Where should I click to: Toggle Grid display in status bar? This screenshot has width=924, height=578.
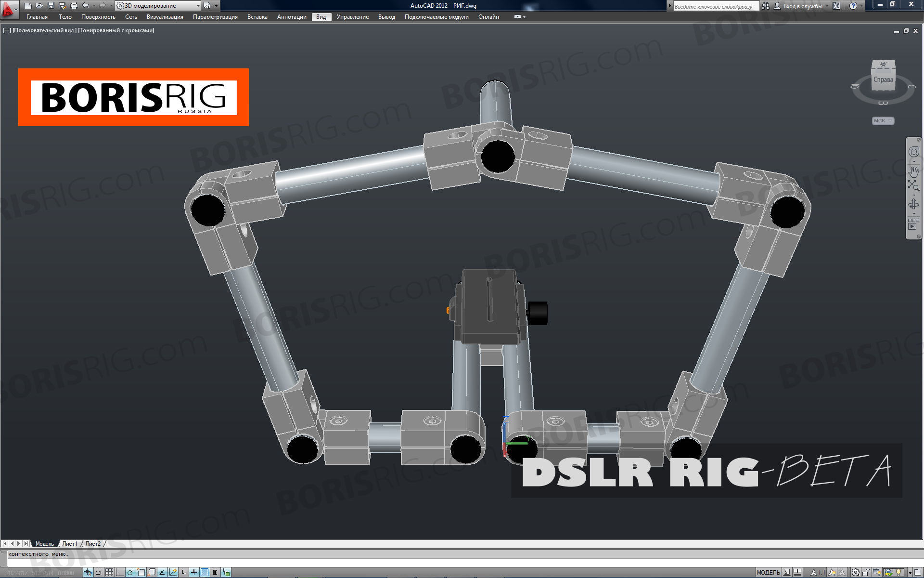click(x=109, y=572)
